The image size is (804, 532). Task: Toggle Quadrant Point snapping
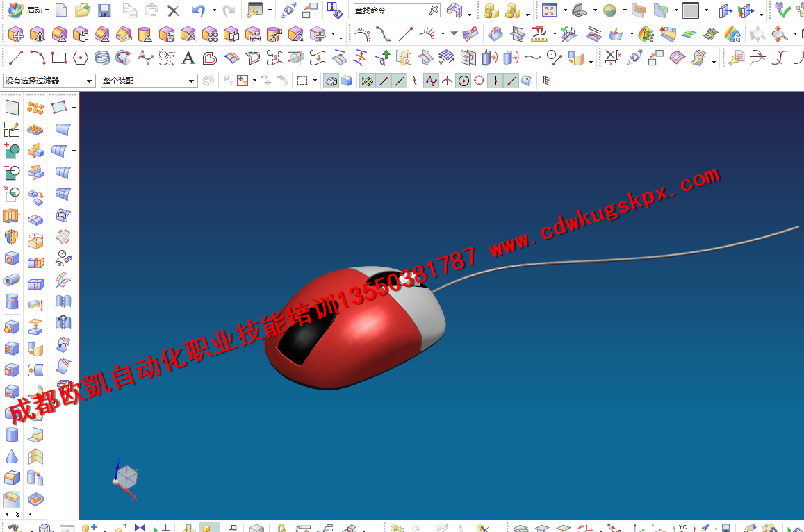[479, 81]
